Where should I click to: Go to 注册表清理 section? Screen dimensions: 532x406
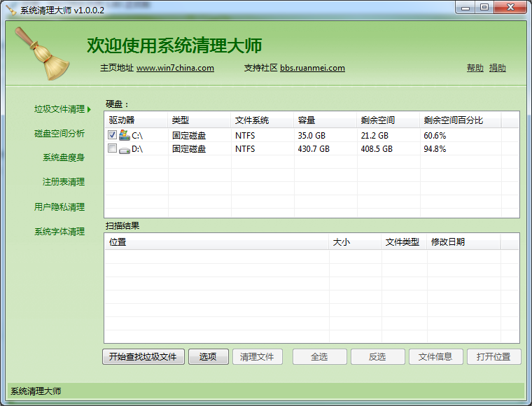(x=63, y=182)
